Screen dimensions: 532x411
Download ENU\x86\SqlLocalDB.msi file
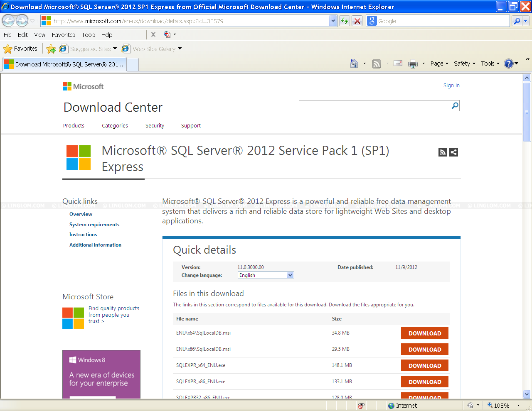(x=425, y=349)
